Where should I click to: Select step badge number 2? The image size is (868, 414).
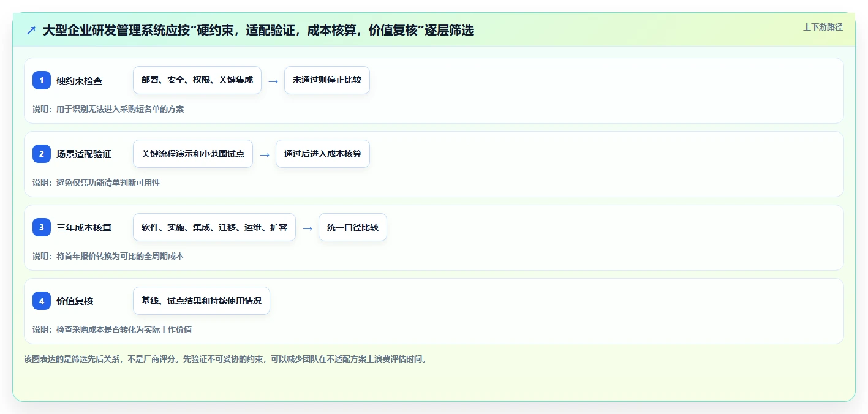coord(42,154)
